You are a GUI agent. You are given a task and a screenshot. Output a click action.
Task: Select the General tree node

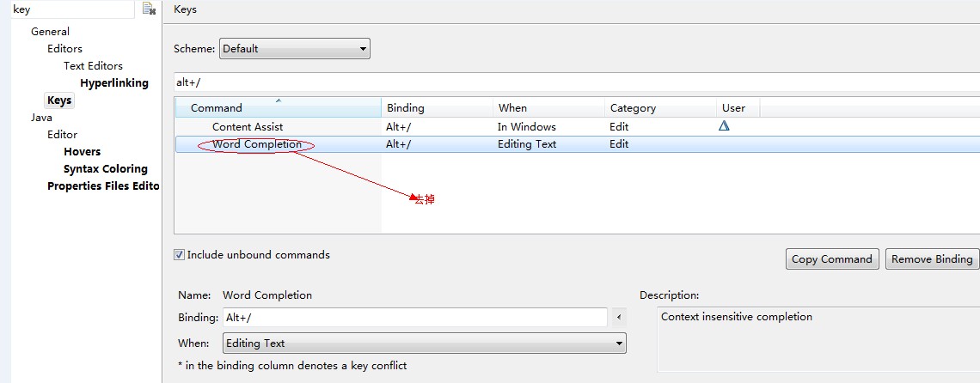50,32
